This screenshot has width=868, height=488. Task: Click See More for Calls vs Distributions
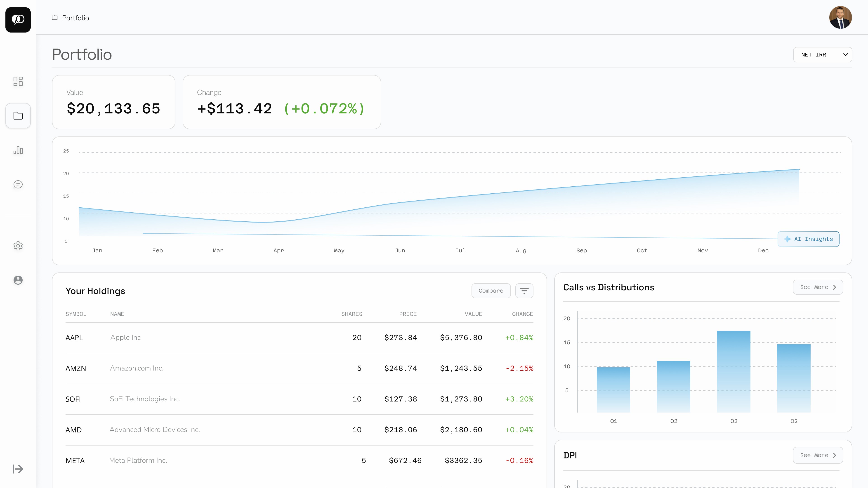817,287
